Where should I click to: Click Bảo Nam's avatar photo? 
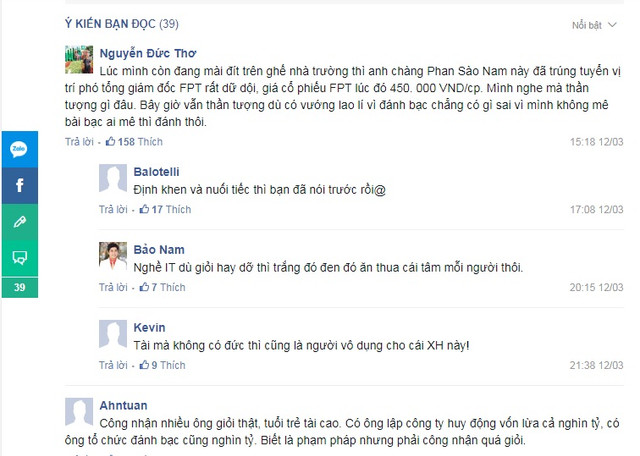tap(113, 256)
